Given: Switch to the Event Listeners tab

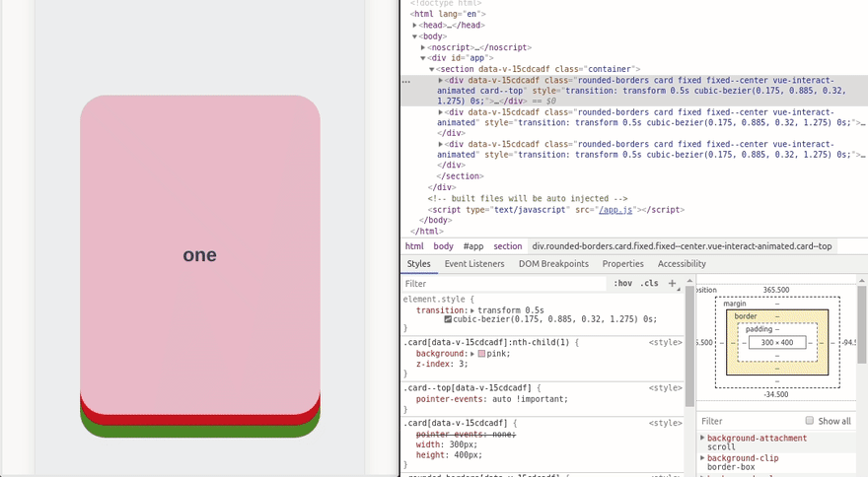Looking at the screenshot, I should click(x=474, y=264).
